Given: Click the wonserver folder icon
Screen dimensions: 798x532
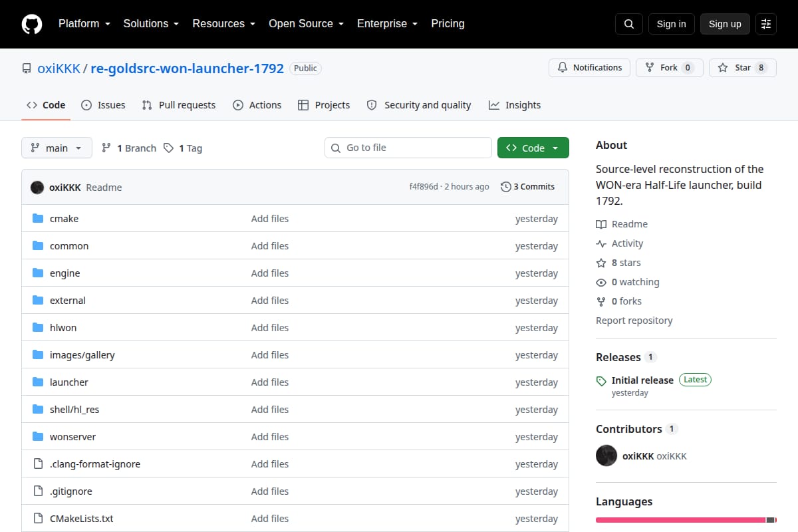Looking at the screenshot, I should point(38,437).
